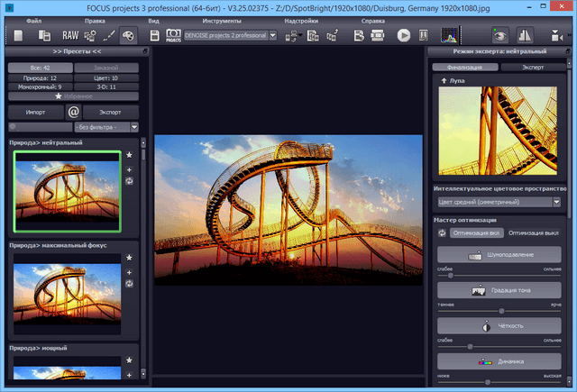Switch to the 'Эксперт' tab

535,68
